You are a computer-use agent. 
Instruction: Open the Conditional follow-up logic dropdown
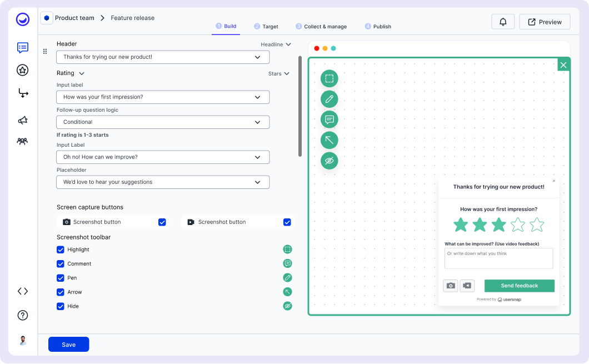163,122
